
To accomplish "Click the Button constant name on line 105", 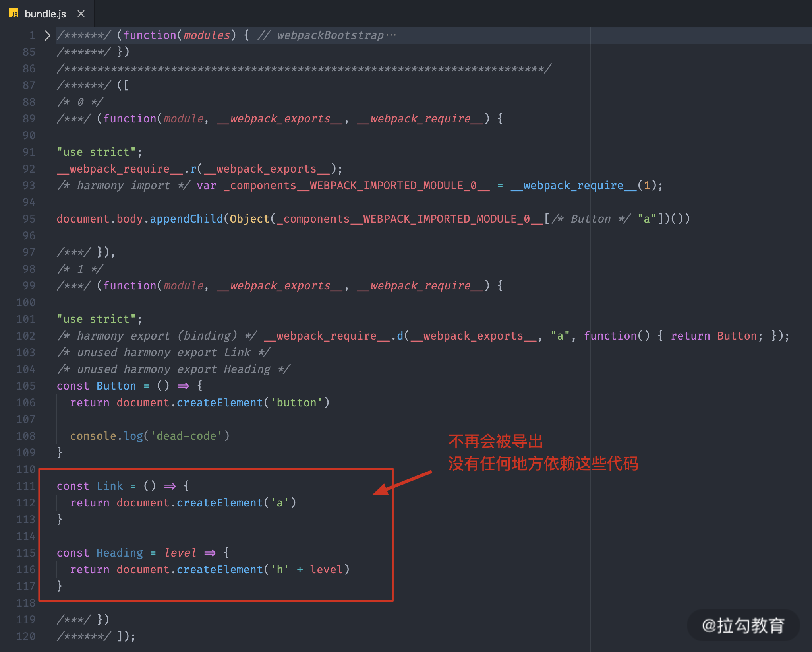I will point(116,386).
